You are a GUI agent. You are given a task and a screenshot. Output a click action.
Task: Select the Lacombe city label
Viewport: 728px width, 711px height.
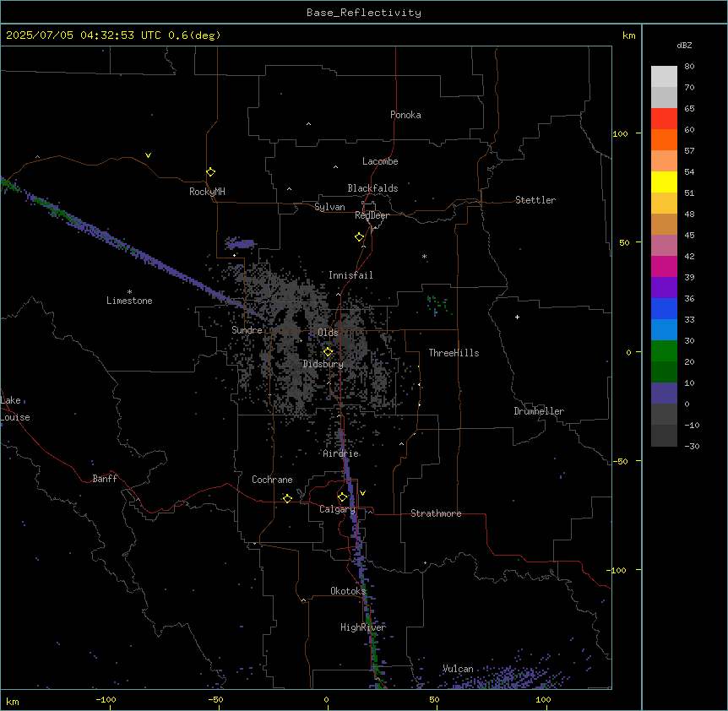point(380,161)
